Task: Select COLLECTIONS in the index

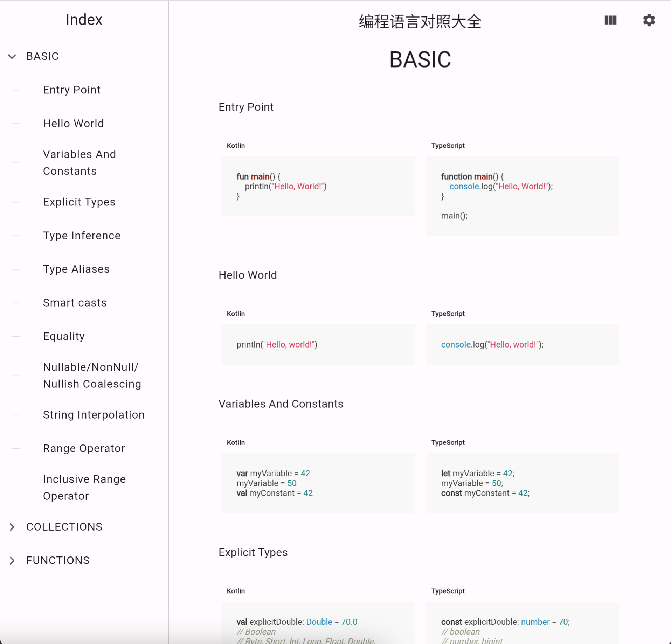Action: (x=64, y=527)
